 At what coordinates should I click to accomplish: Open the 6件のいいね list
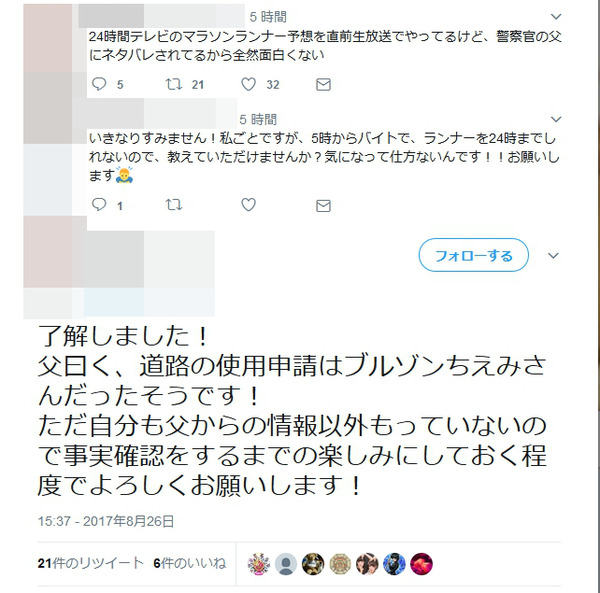[x=190, y=563]
